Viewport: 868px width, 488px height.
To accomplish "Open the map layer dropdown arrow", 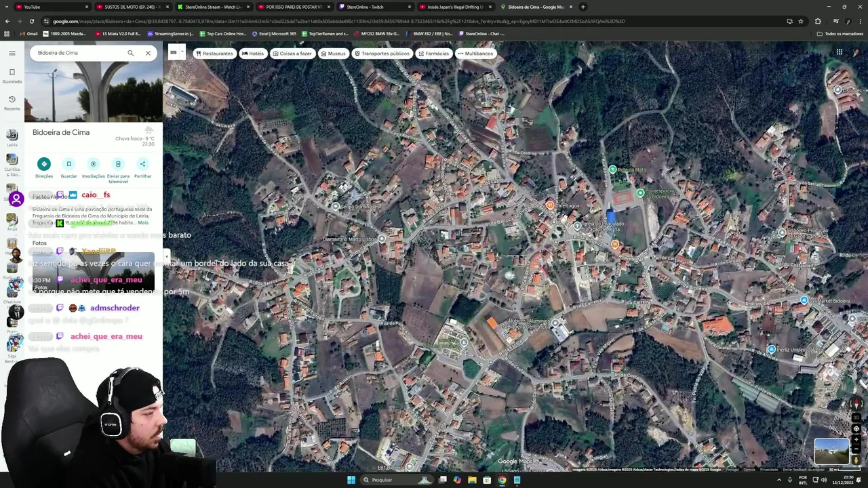I will click(x=182, y=52).
